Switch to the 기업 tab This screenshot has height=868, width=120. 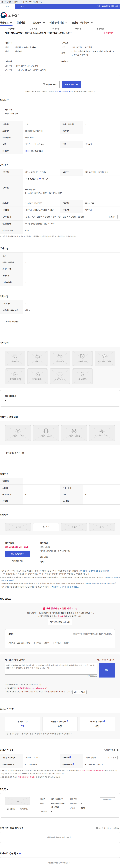tap(22, 6)
